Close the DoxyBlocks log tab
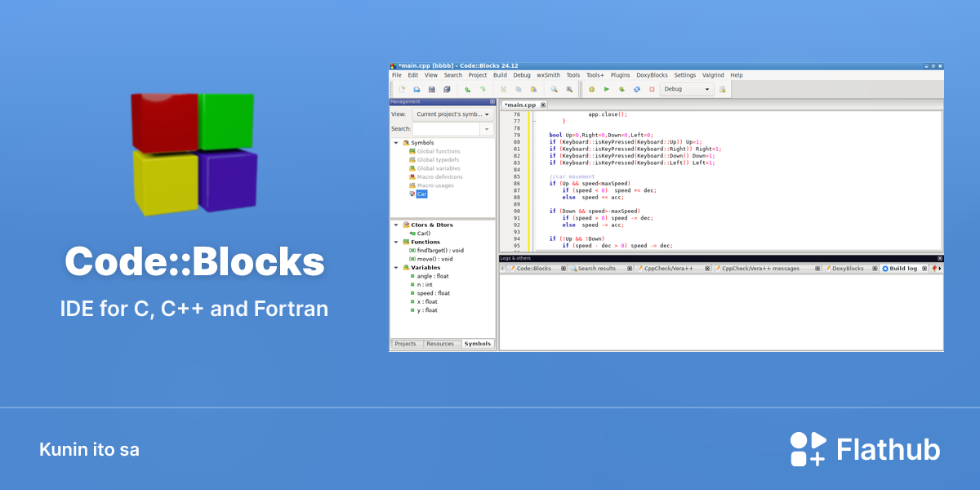Viewport: 980px width, 490px height. 875,268
